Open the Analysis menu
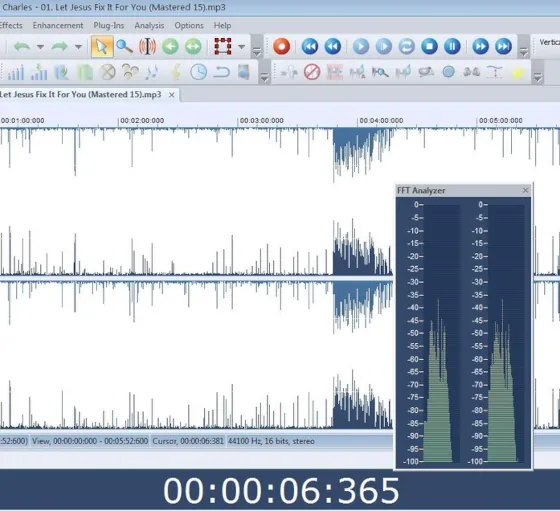Screen dimensions: 560x511 click(x=149, y=26)
